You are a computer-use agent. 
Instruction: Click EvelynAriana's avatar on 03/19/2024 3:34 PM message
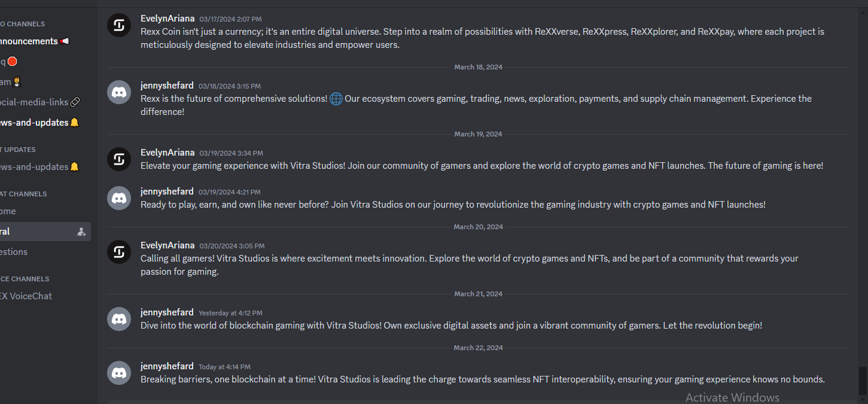click(x=119, y=159)
